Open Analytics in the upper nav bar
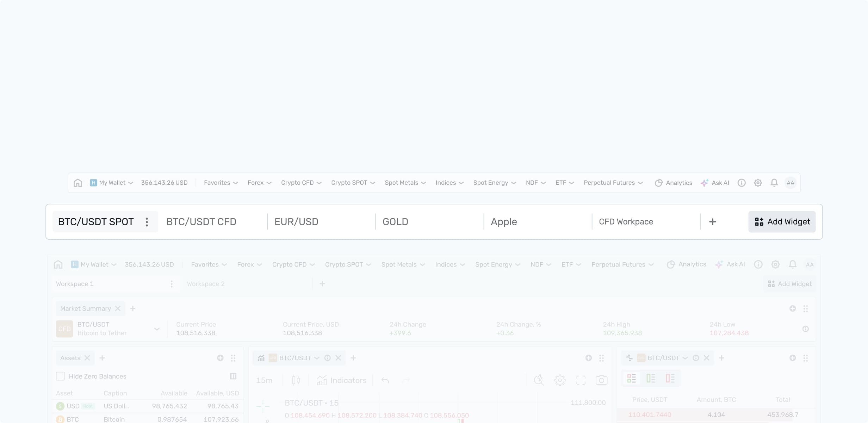 click(674, 183)
